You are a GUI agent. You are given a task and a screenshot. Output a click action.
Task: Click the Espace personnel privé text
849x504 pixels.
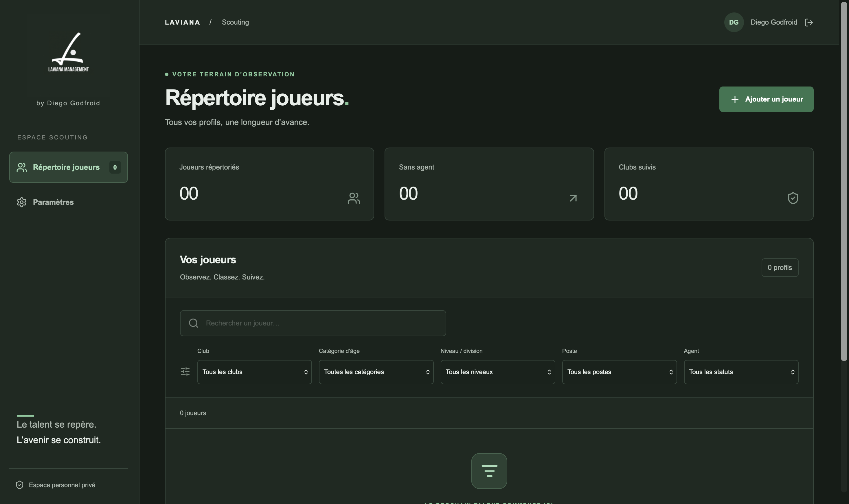pos(62,485)
